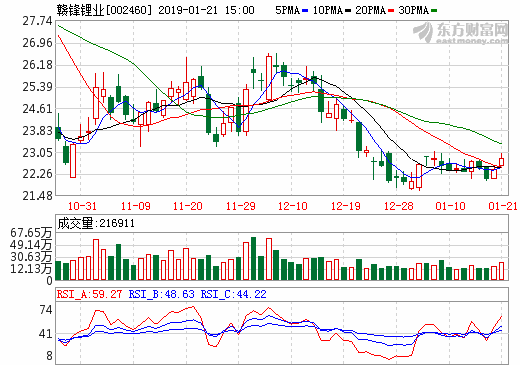520x365 pixels.
Task: Click the price axis value 23.83
Action: [37, 131]
